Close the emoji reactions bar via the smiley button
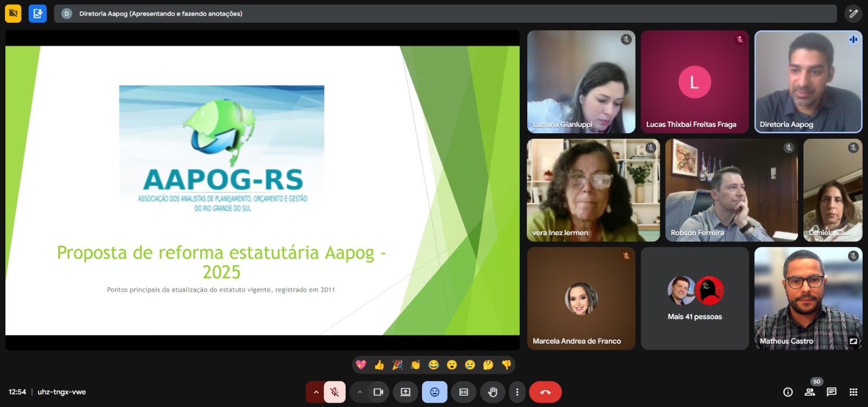 pyautogui.click(x=435, y=392)
